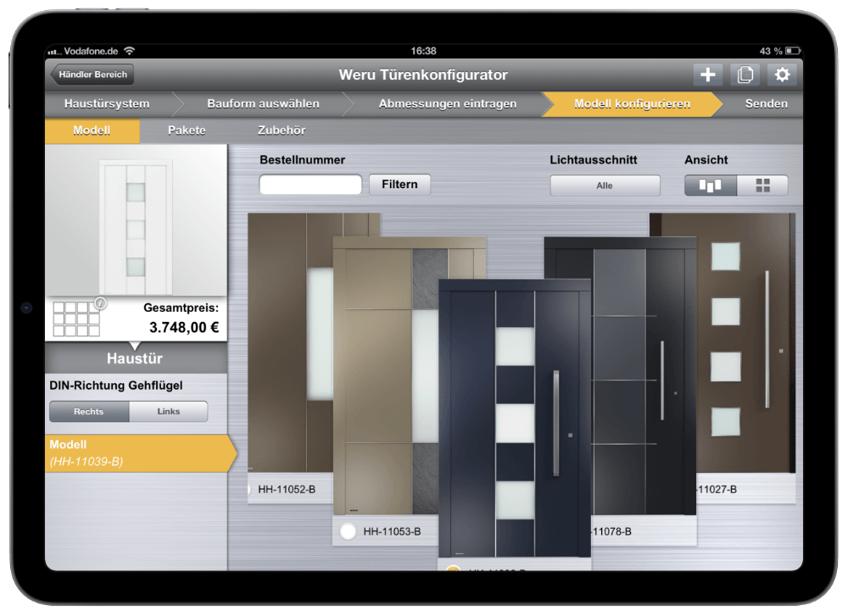Open settings via the gear icon
Screen dimensions: 848x616
pos(782,75)
